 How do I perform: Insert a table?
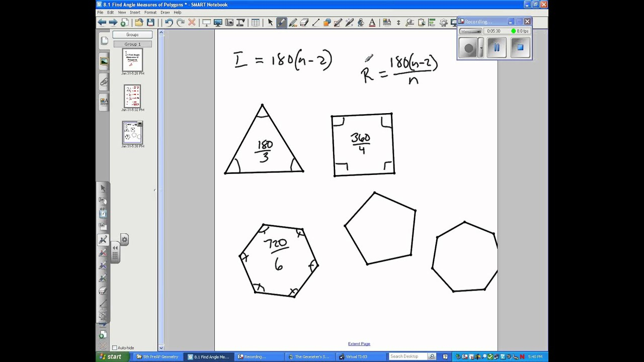[255, 23]
